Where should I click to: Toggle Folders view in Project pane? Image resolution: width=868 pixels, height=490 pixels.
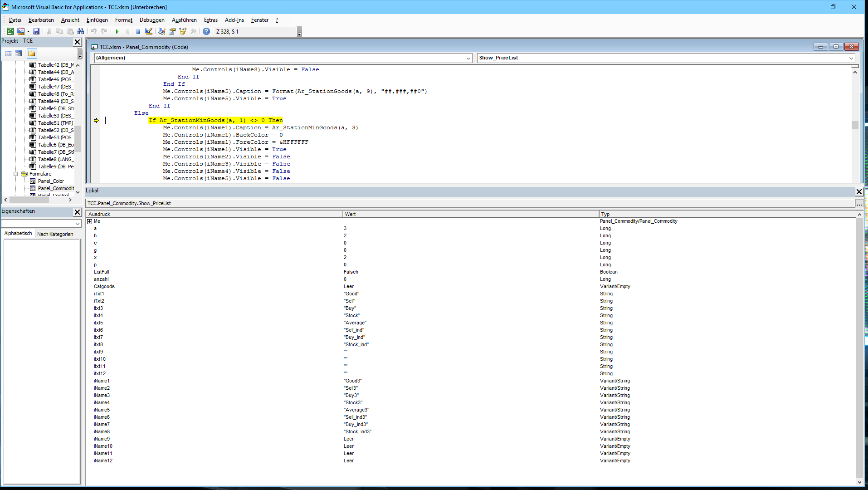(x=31, y=54)
